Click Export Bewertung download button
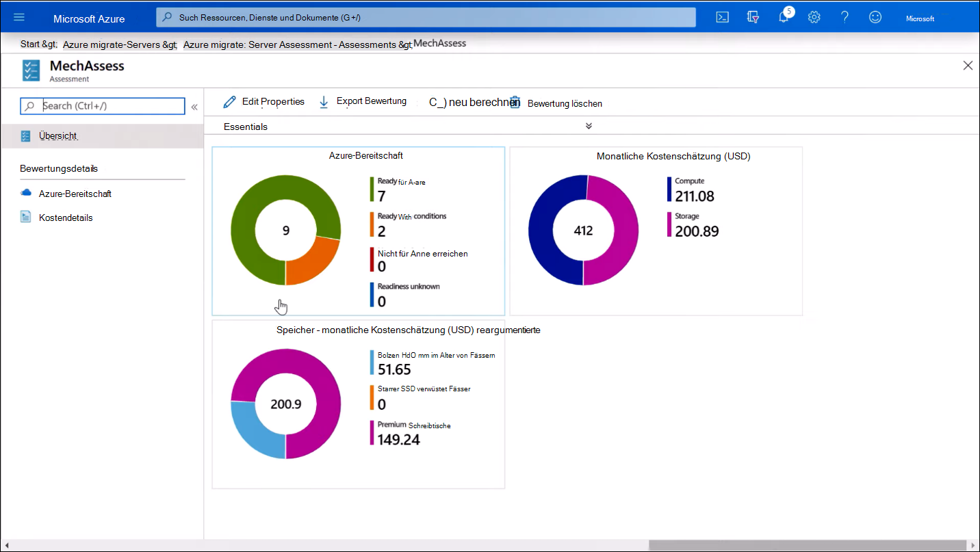The image size is (980, 552). (363, 102)
